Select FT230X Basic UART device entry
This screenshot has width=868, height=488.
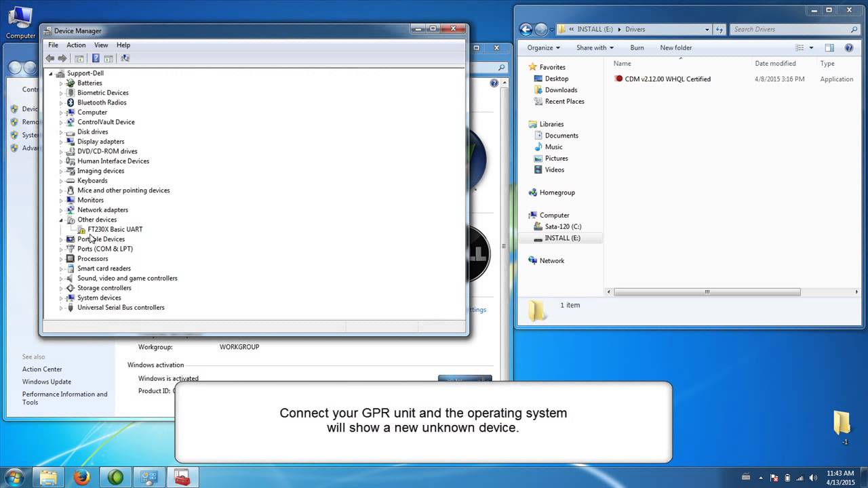click(115, 229)
